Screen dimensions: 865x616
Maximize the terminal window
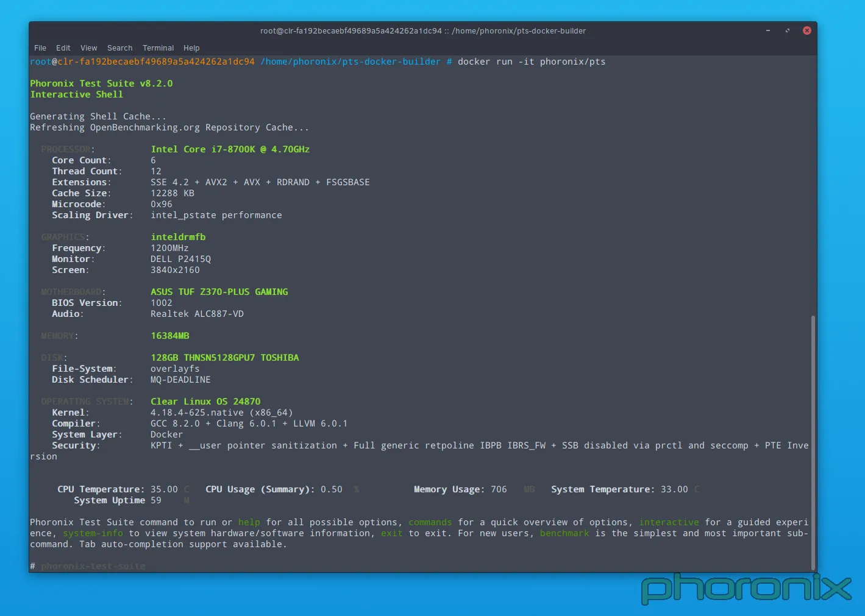tap(788, 30)
